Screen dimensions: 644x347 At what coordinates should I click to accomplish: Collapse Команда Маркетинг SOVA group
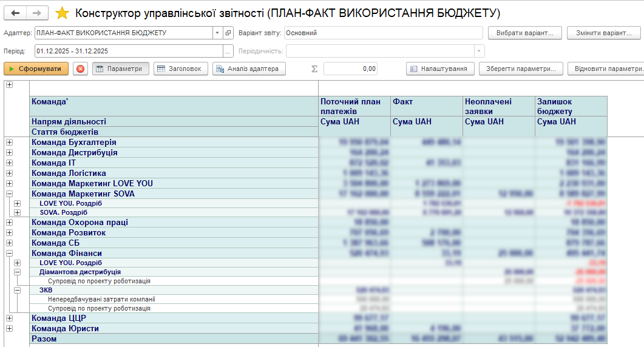coord(10,194)
